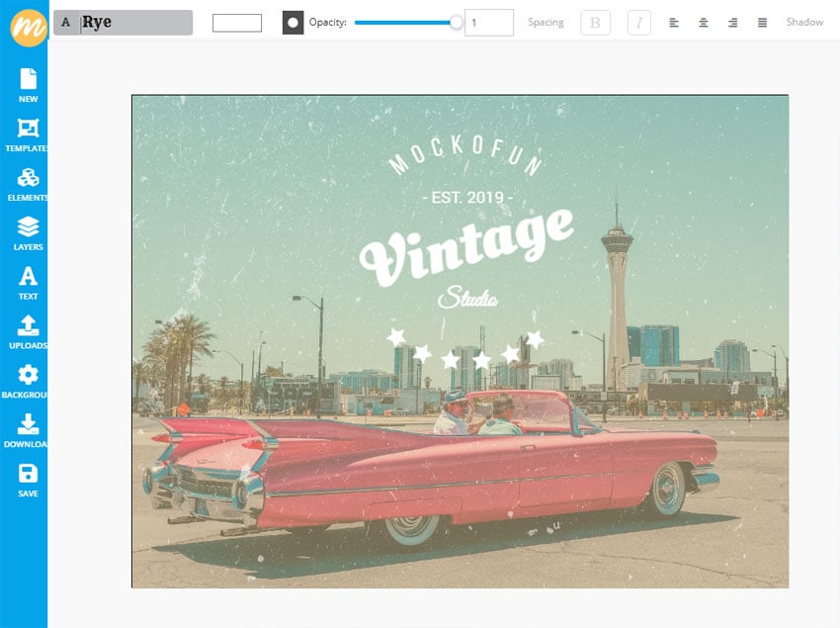Open the Shadow settings

[804, 21]
